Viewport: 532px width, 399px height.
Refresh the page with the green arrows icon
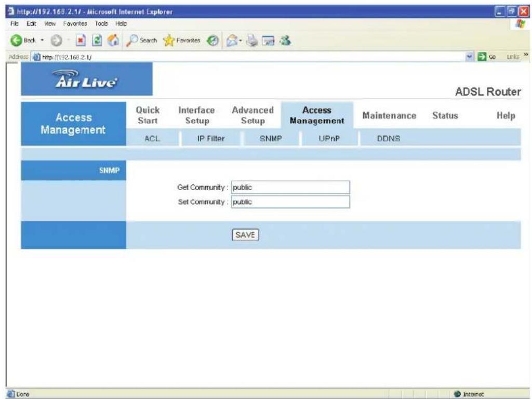(97, 41)
